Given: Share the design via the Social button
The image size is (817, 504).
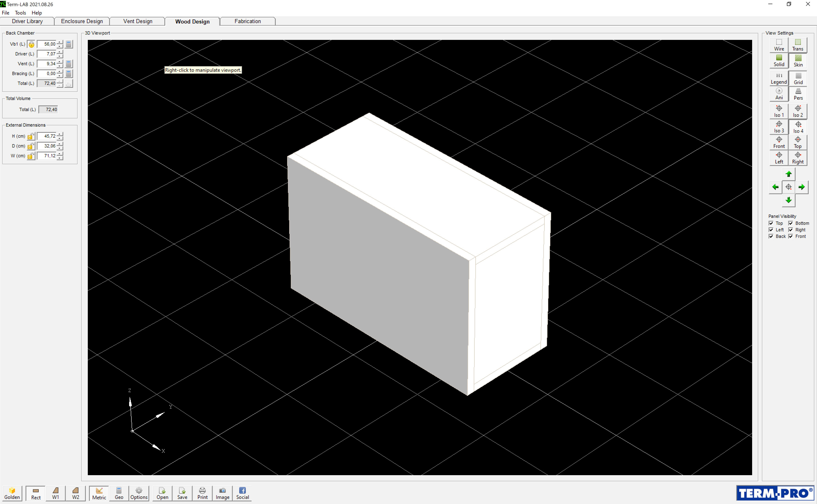Looking at the screenshot, I should click(242, 493).
